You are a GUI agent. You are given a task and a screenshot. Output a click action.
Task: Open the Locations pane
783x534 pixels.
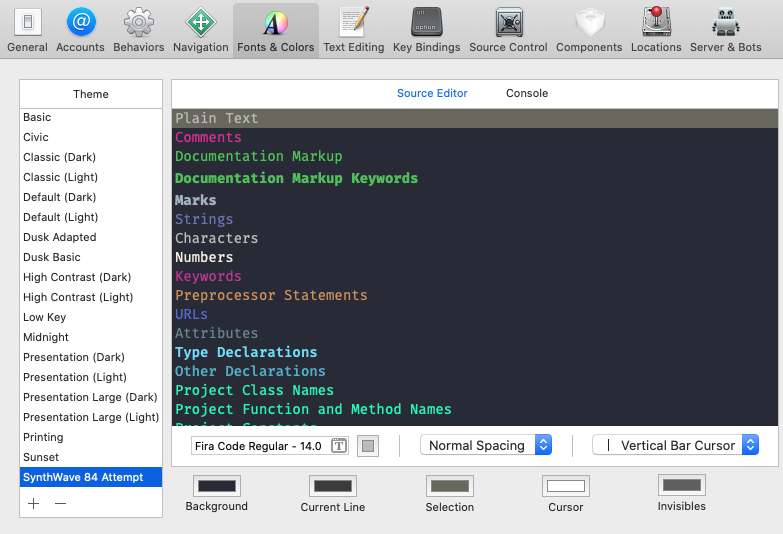(x=656, y=30)
